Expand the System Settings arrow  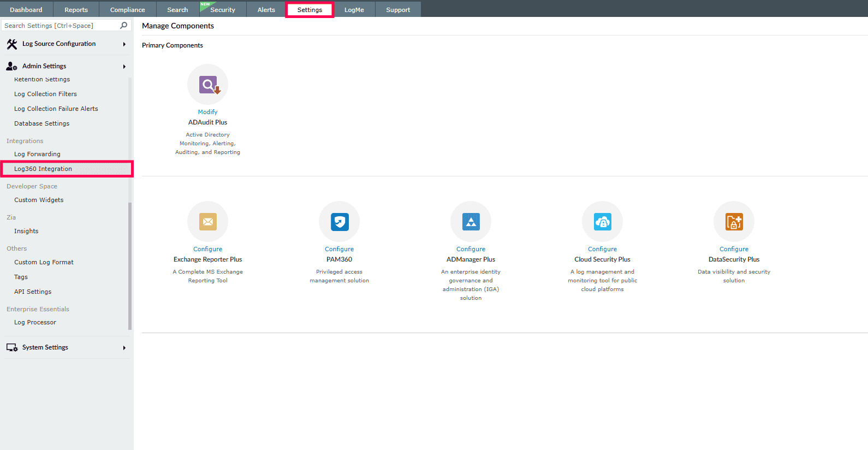pos(124,348)
